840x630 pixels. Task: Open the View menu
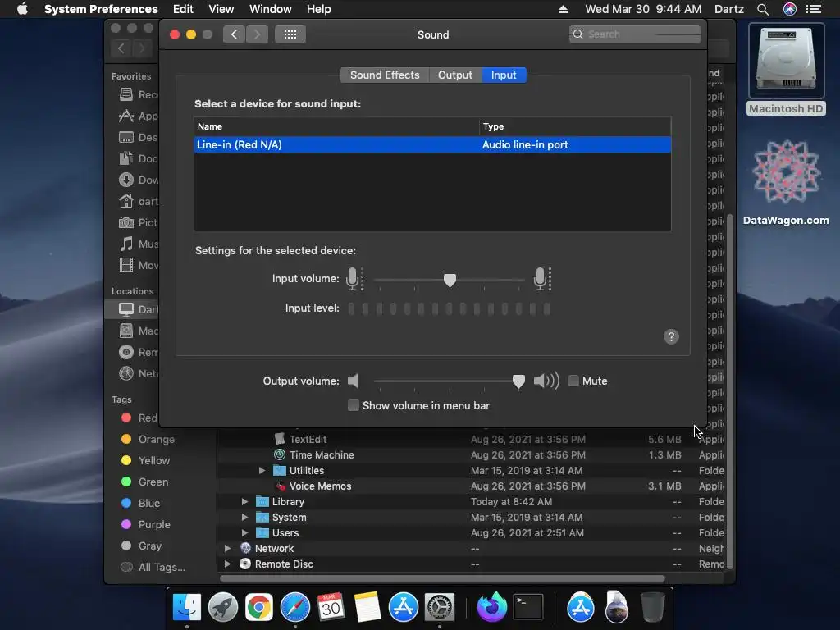point(221,9)
